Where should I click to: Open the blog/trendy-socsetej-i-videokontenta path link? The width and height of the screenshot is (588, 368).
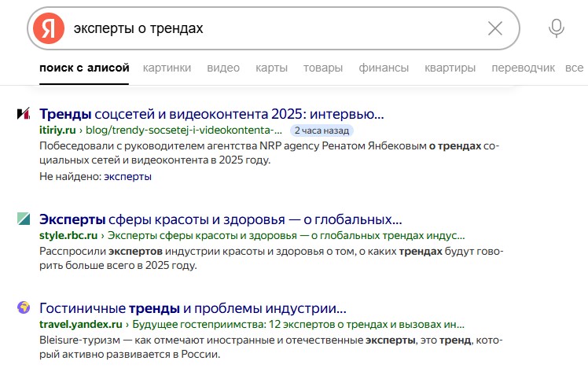click(x=184, y=131)
